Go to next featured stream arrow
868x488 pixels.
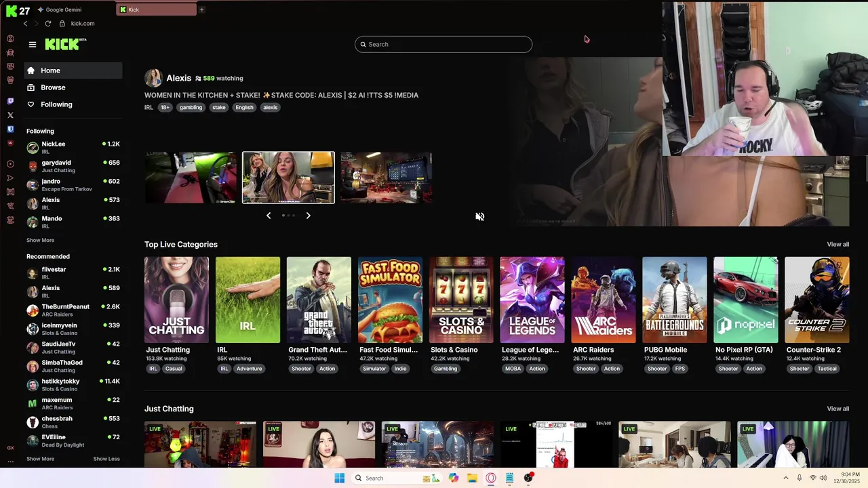(308, 216)
